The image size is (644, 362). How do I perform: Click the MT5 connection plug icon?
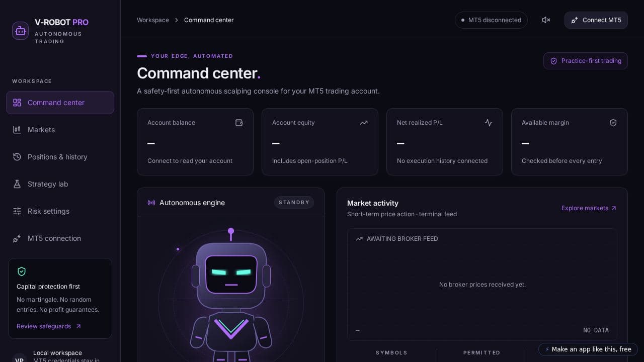[x=17, y=238]
